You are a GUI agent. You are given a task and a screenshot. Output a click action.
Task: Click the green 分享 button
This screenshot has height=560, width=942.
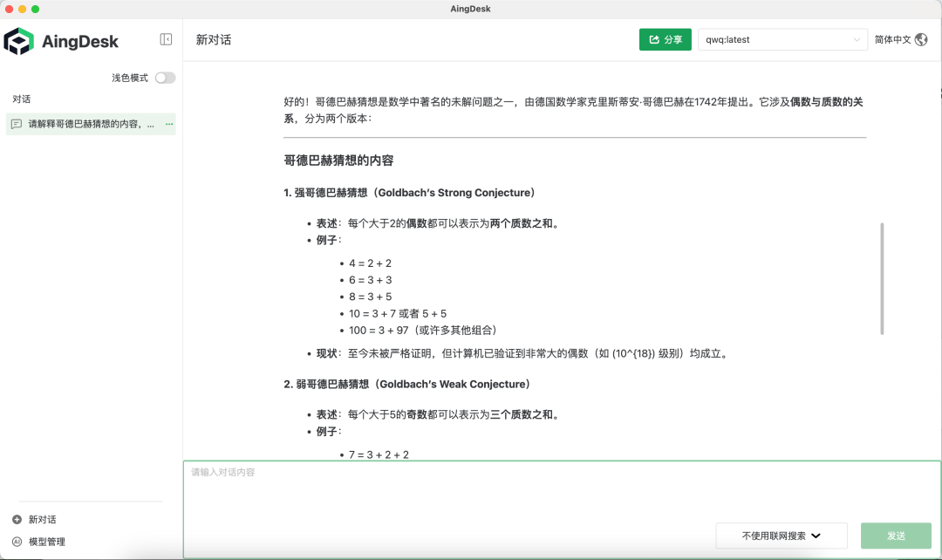(x=665, y=39)
